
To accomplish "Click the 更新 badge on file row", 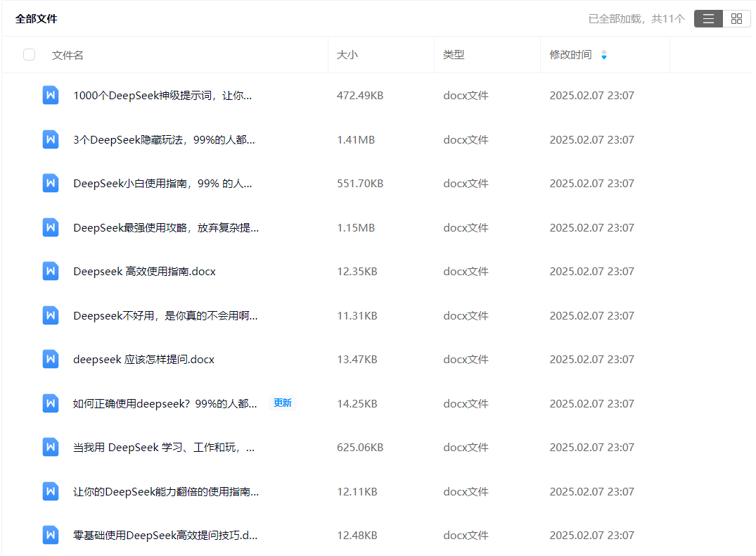I will [283, 403].
